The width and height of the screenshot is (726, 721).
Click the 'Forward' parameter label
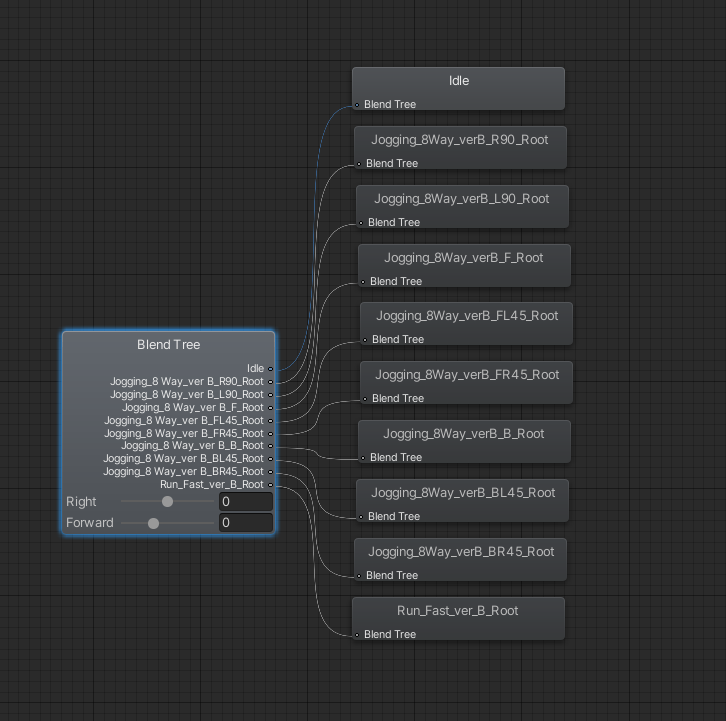click(x=89, y=523)
